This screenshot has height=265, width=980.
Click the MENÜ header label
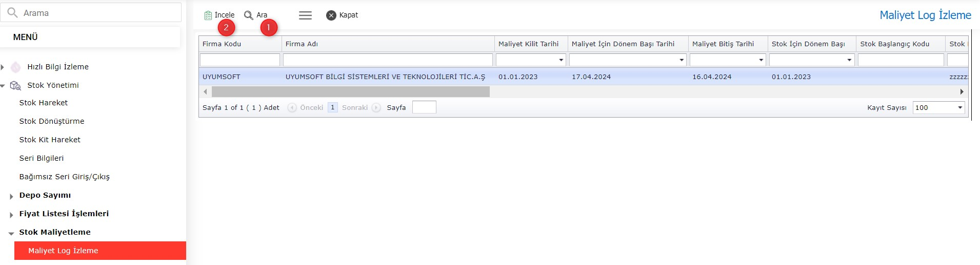click(x=26, y=37)
